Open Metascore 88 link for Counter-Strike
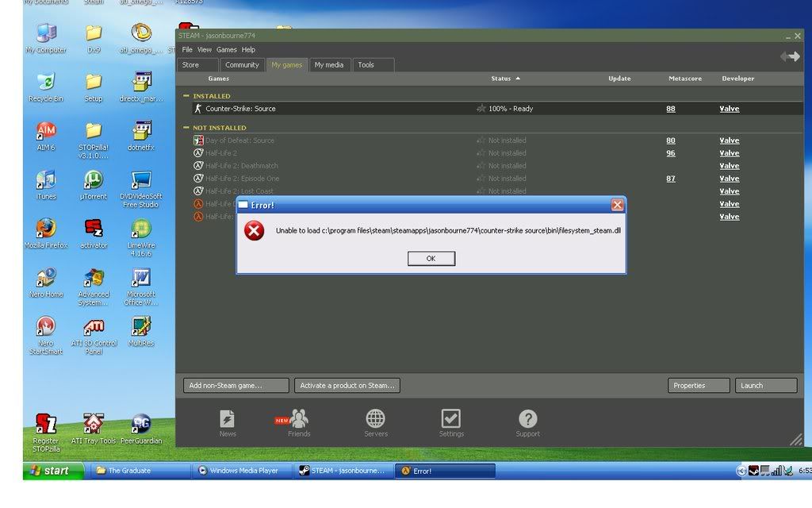This screenshot has height=508, width=812. point(671,109)
